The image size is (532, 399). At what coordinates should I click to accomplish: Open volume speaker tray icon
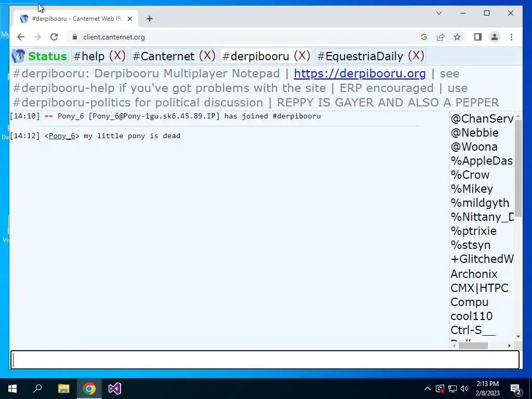click(464, 389)
